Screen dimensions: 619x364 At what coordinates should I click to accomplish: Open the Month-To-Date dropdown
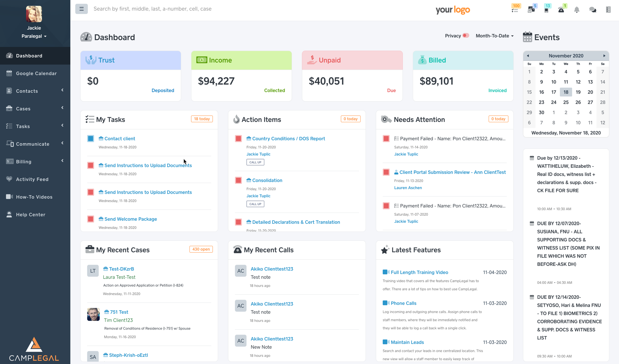point(494,36)
